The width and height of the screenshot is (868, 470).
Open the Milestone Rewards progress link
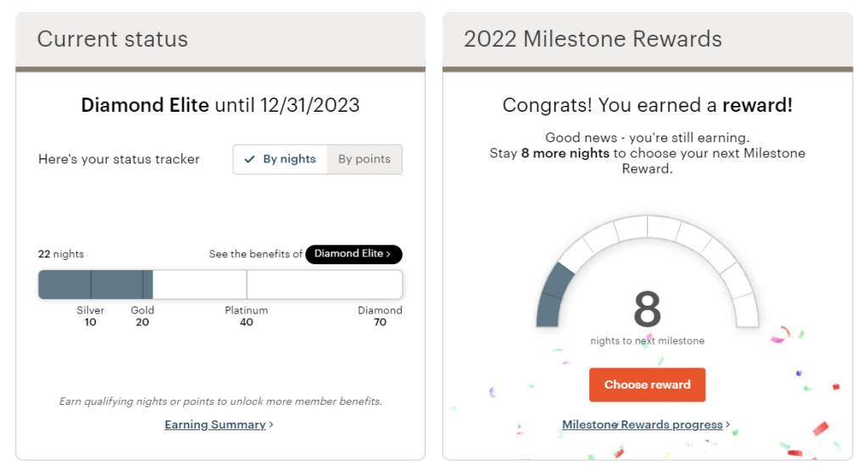click(x=642, y=424)
